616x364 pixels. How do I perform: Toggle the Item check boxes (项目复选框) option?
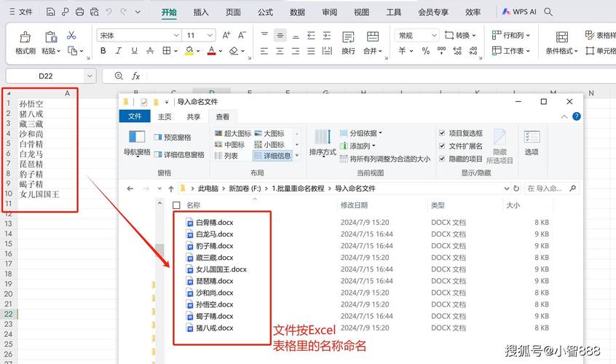[442, 133]
